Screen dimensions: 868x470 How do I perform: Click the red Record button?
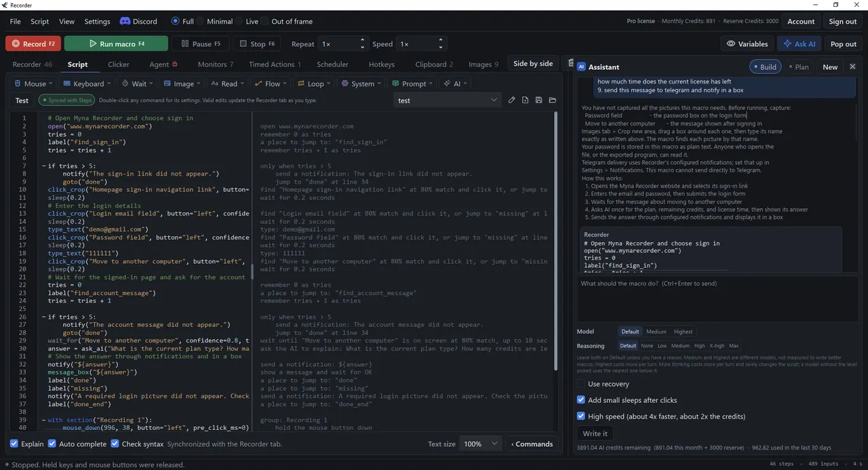coord(33,43)
